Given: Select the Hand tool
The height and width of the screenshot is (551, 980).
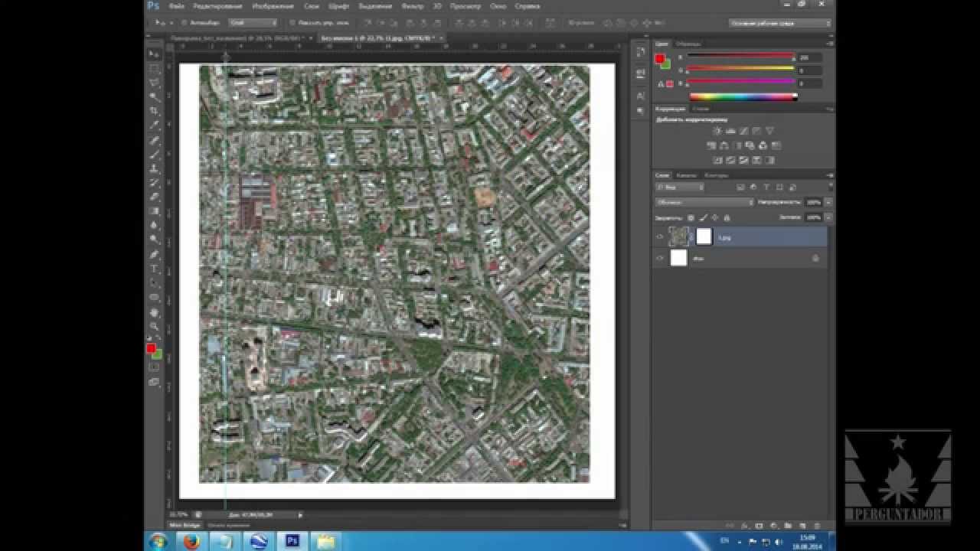Looking at the screenshot, I should point(154,312).
